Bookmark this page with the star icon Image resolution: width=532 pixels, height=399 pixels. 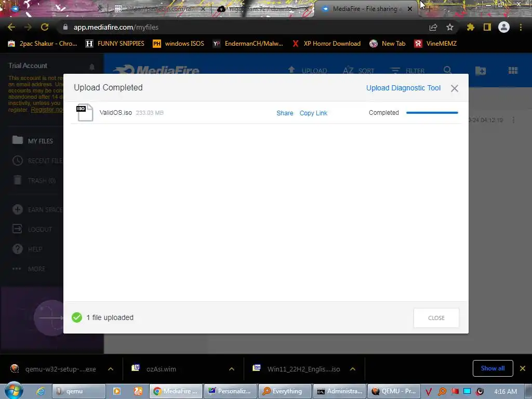(x=450, y=27)
